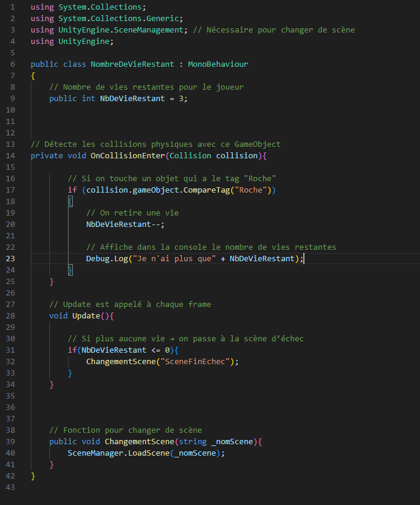Click line number 23 in the gutter

point(11,258)
